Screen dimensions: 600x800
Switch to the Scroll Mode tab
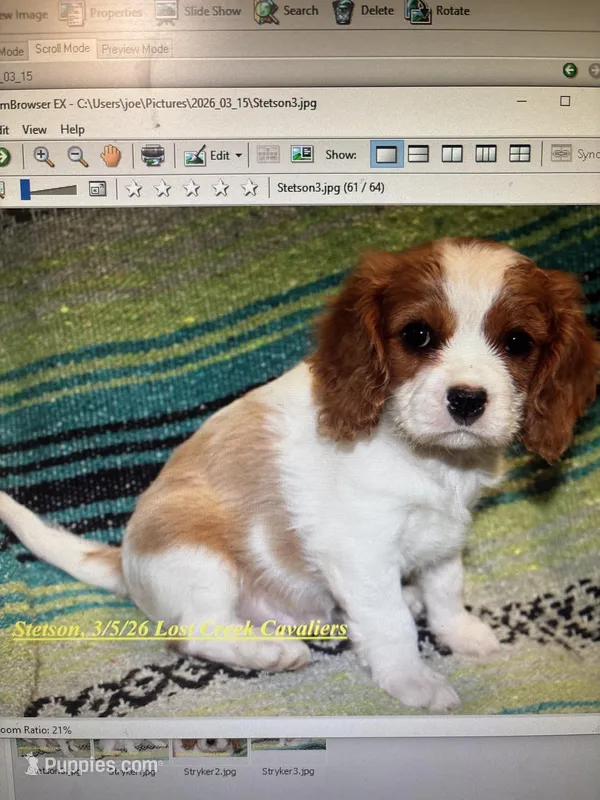[62, 48]
